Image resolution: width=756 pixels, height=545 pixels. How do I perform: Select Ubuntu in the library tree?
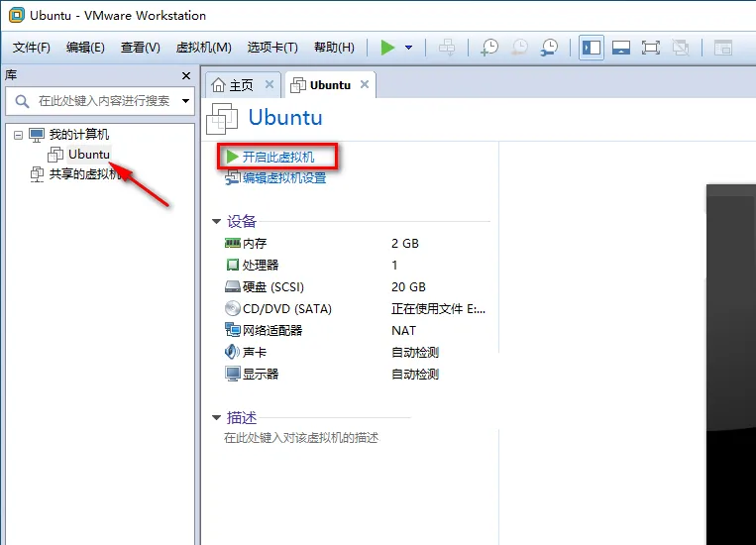point(89,155)
